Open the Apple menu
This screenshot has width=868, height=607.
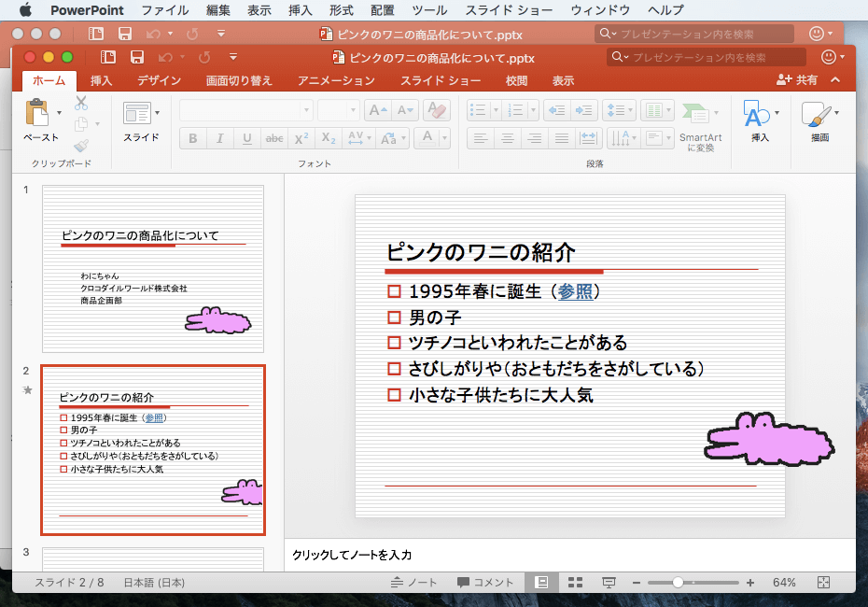(25, 10)
